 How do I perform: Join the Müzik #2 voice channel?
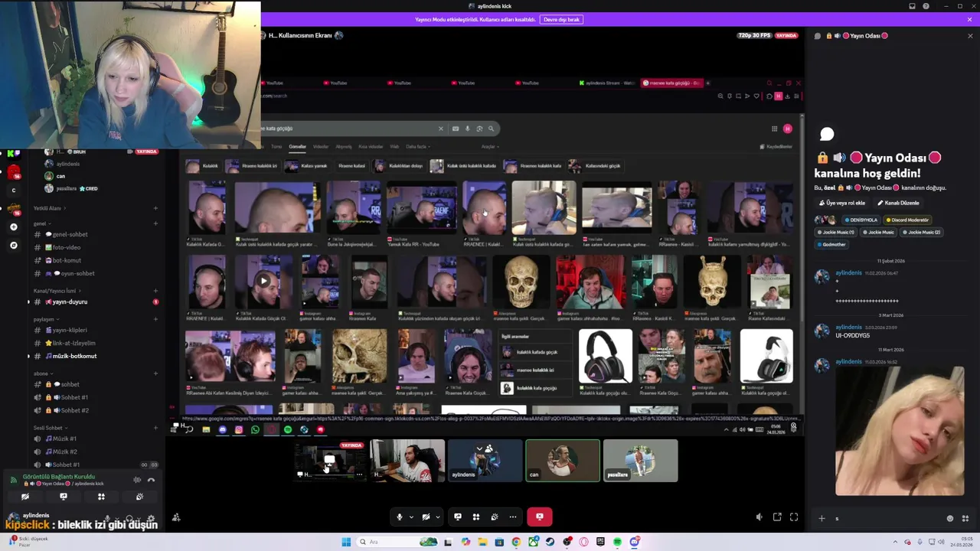point(64,452)
